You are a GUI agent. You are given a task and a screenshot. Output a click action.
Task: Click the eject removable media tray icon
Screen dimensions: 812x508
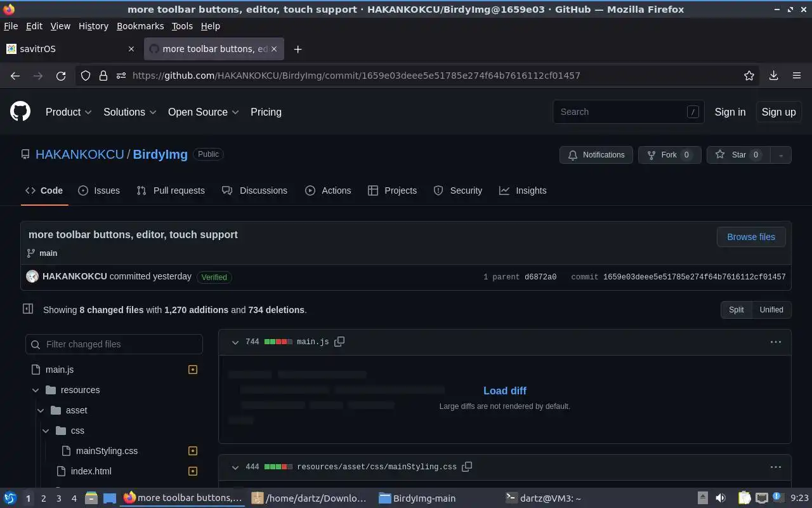coord(703,498)
